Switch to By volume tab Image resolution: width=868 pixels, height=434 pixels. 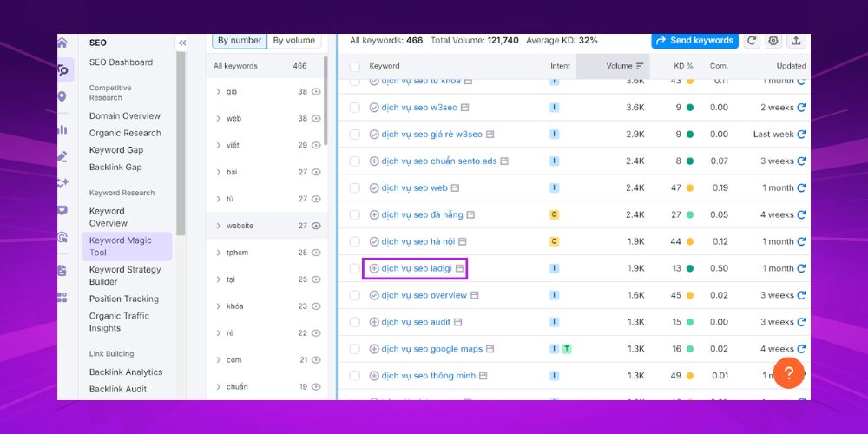tap(294, 41)
